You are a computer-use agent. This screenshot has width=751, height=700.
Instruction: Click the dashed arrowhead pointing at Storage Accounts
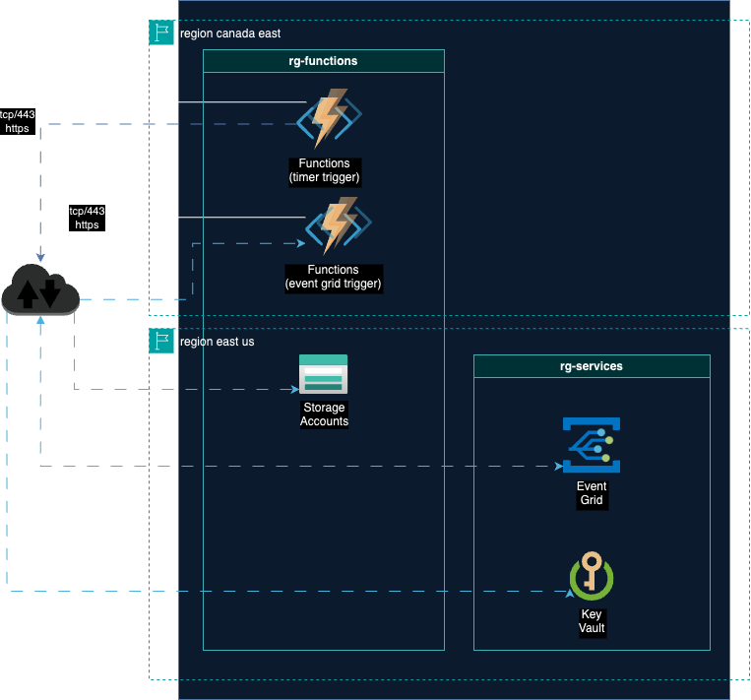coord(294,389)
